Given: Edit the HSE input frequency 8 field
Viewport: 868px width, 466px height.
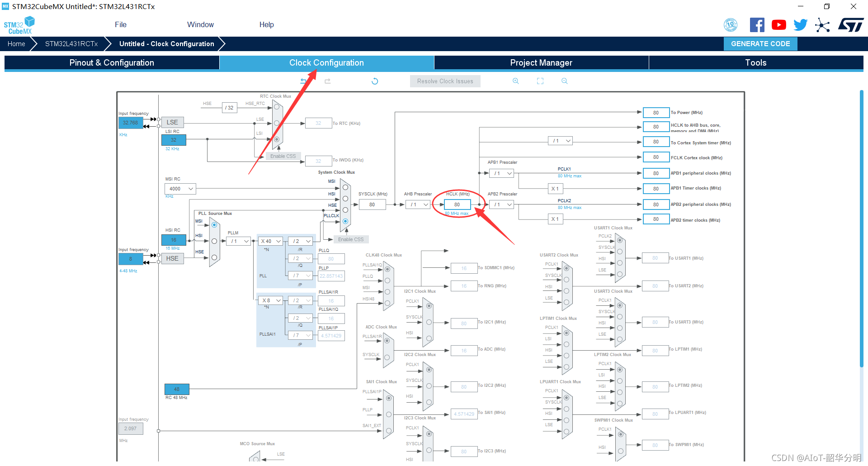Looking at the screenshot, I should click(x=131, y=259).
